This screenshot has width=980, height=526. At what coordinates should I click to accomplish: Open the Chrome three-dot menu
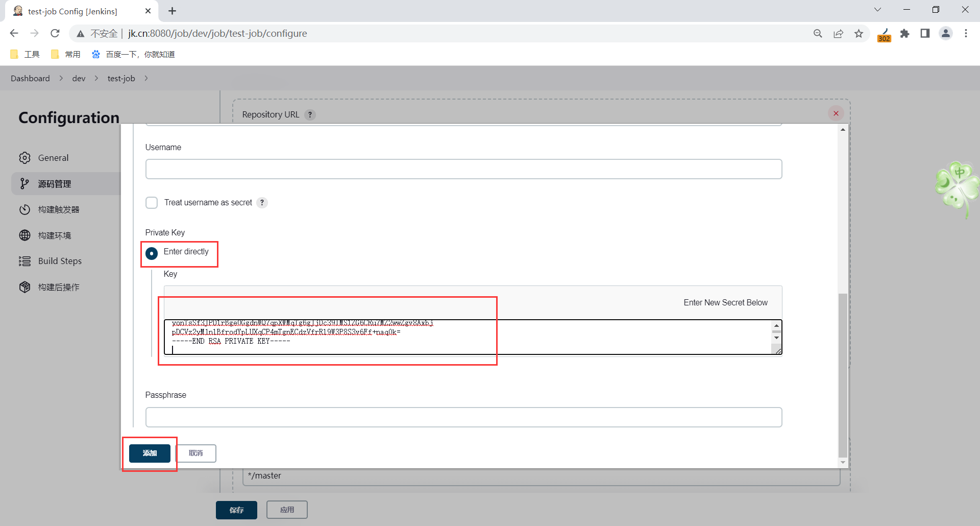pos(966,33)
